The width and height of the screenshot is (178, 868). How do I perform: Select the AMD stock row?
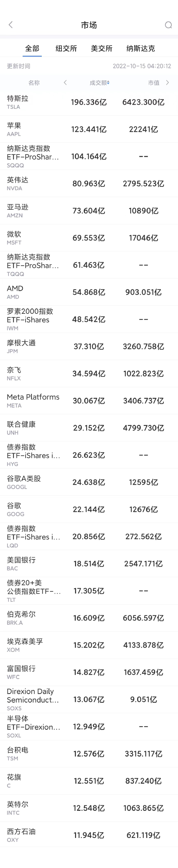pos(89,292)
